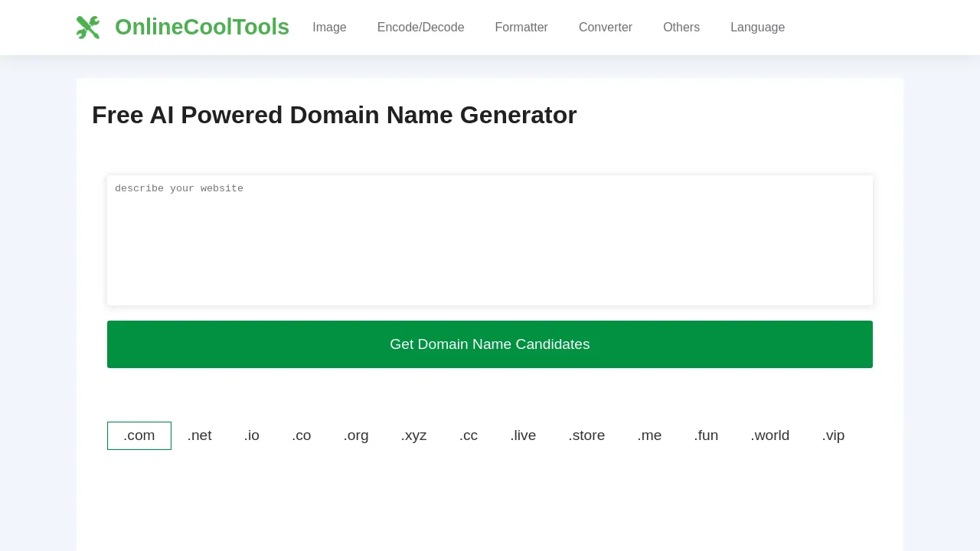
Task: Click the OnlineCoolTools site name link
Action: pos(201,27)
